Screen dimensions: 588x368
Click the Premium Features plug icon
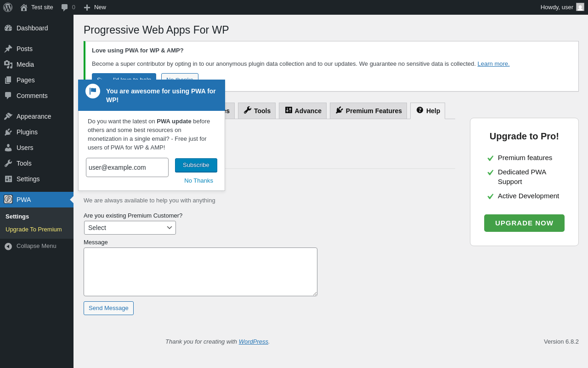(x=339, y=110)
